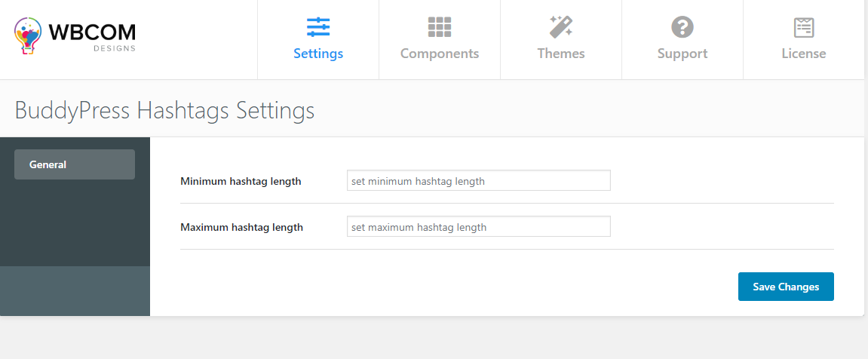Click the Save Changes button
The height and width of the screenshot is (359, 868).
[x=786, y=287]
